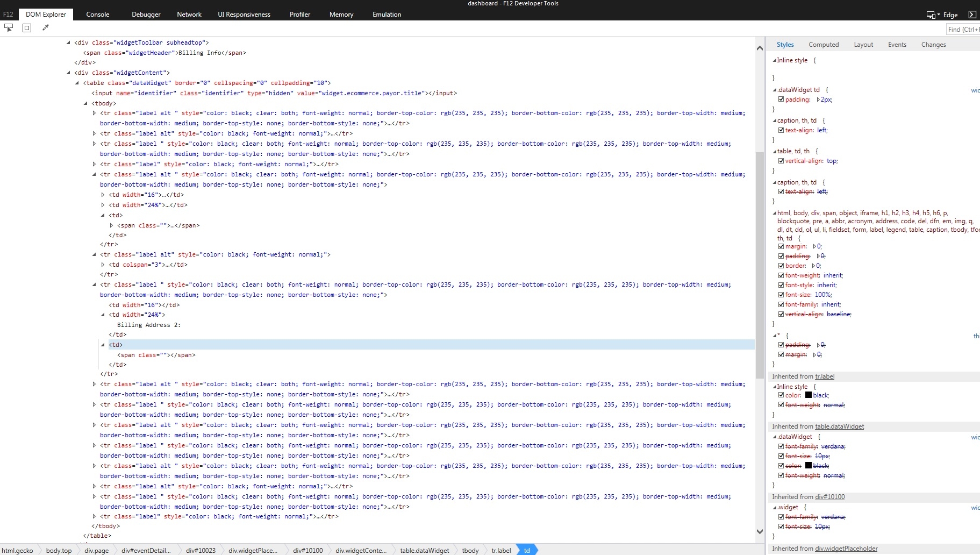The height and width of the screenshot is (555, 980).
Task: Open the Debugger tab
Action: point(146,15)
